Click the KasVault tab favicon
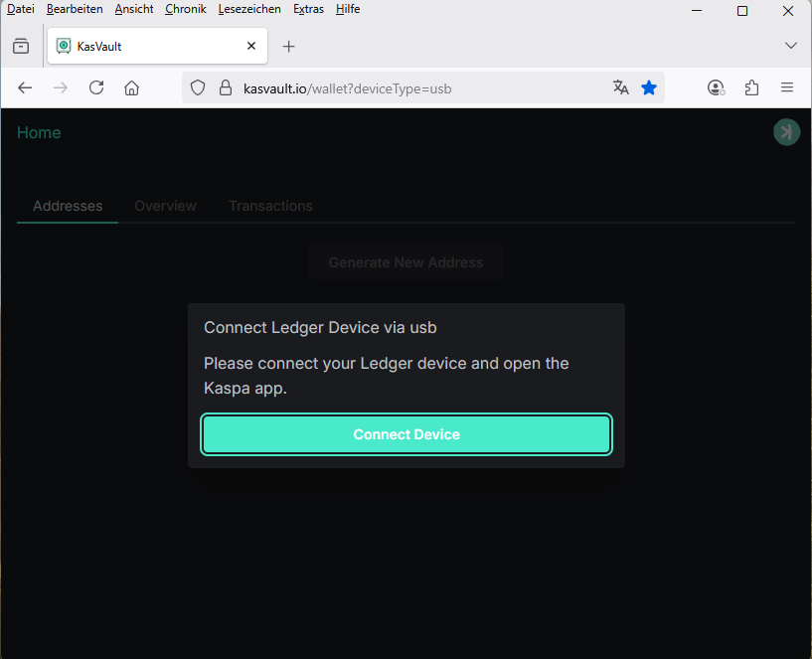 pyautogui.click(x=64, y=46)
